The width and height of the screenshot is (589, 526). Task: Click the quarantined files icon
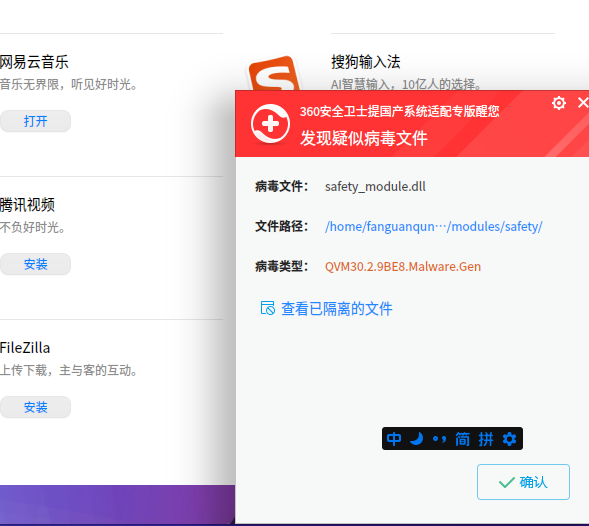pyautogui.click(x=267, y=308)
